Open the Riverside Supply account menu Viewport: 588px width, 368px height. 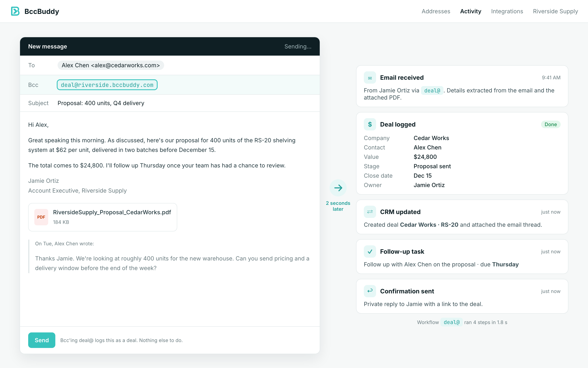coord(556,11)
